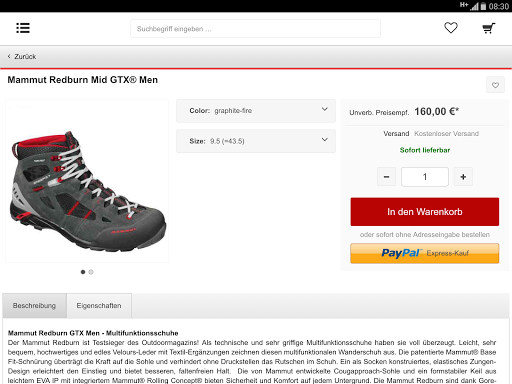
Task: Switch to the Beschreibung tab
Action: pos(35,306)
